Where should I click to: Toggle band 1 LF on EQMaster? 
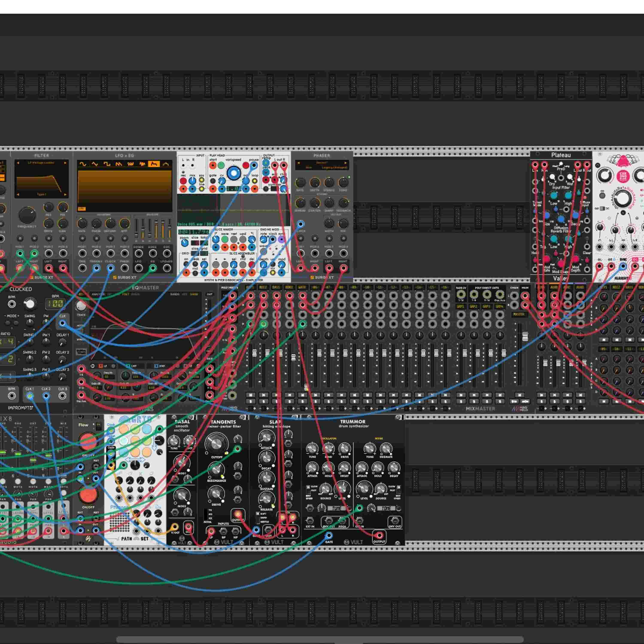click(101, 366)
